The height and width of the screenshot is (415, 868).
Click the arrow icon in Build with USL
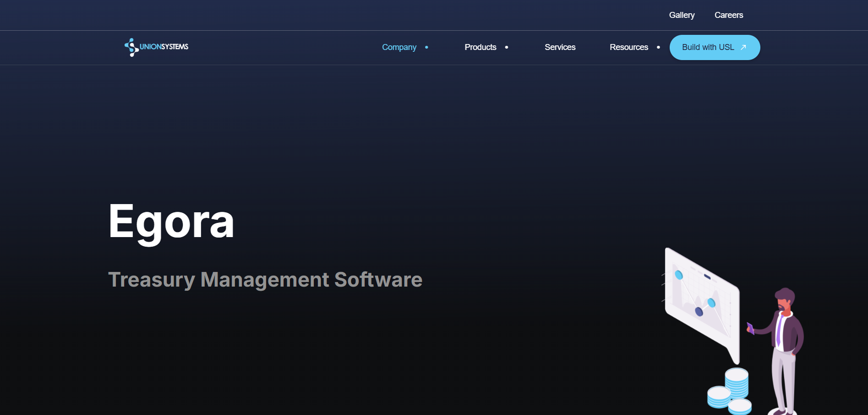point(743,47)
